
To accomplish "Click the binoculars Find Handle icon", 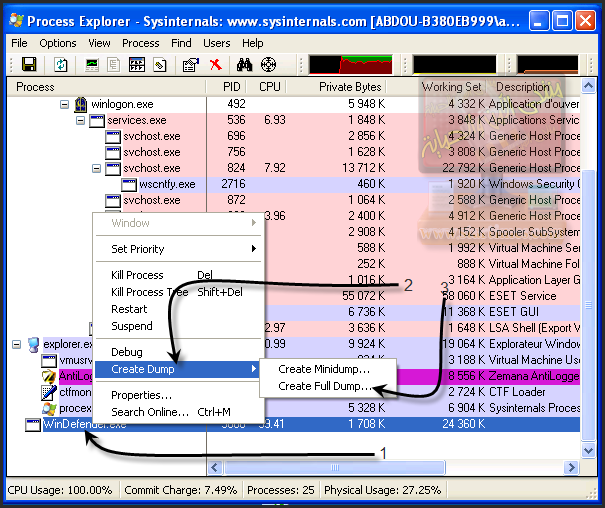I will pos(244,64).
